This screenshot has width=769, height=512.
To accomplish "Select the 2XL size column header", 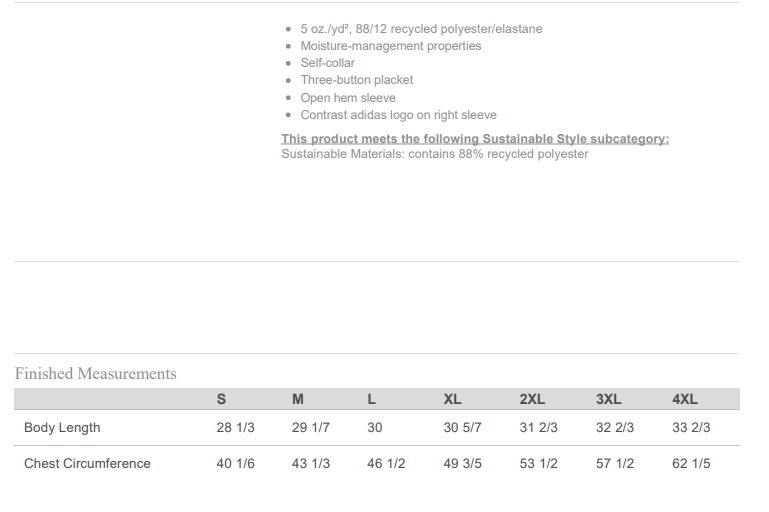I will click(x=532, y=399).
